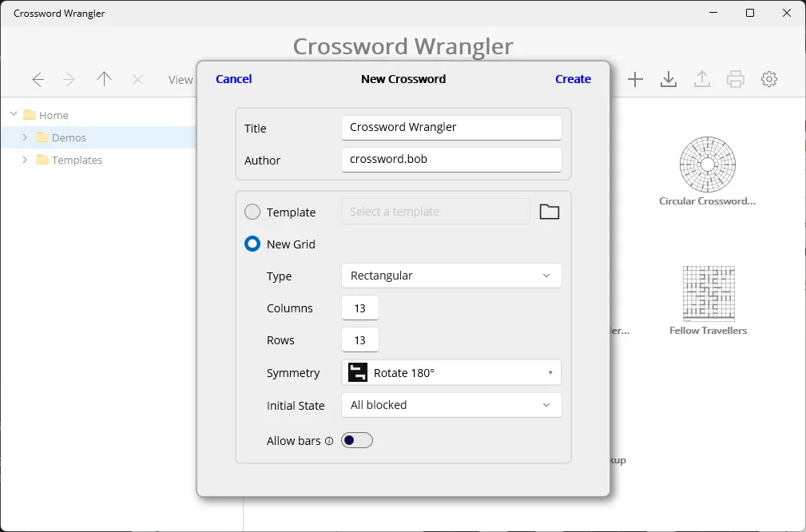Select Demos label in folder tree

(x=69, y=137)
